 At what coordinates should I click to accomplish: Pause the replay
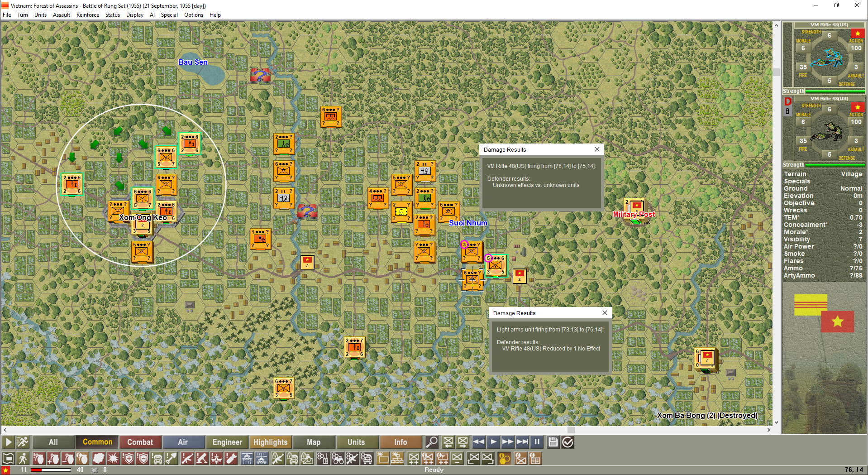[x=537, y=442]
